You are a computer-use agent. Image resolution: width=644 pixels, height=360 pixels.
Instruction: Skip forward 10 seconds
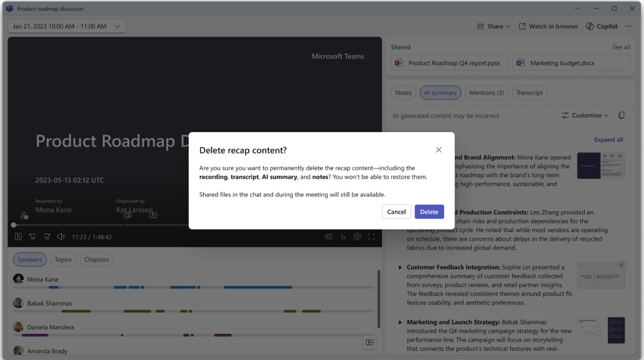(47, 237)
